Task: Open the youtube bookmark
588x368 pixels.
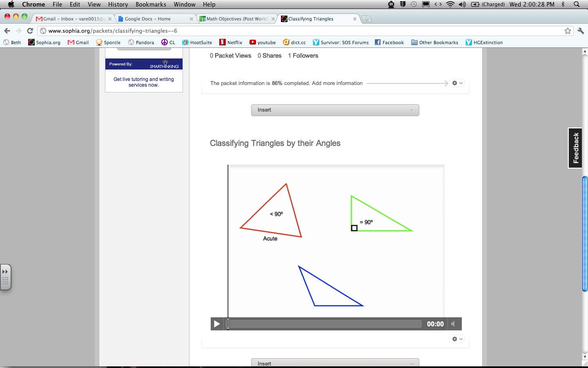Action: tap(263, 42)
